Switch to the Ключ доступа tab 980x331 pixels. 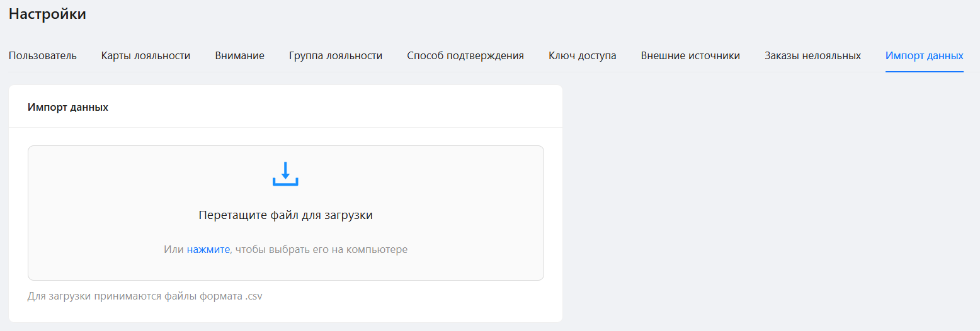pyautogui.click(x=583, y=55)
